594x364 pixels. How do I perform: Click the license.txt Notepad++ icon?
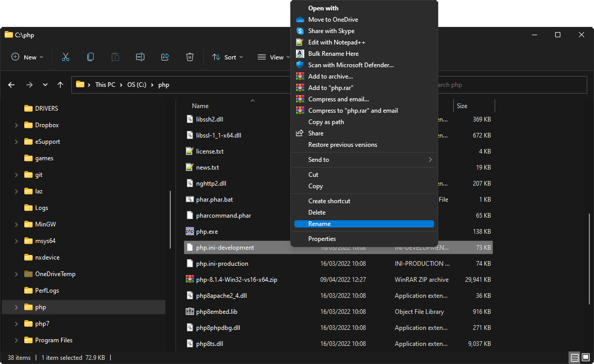click(x=190, y=151)
